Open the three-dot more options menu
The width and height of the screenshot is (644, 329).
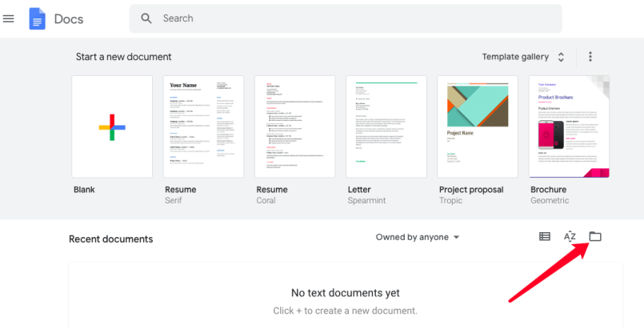coord(590,57)
